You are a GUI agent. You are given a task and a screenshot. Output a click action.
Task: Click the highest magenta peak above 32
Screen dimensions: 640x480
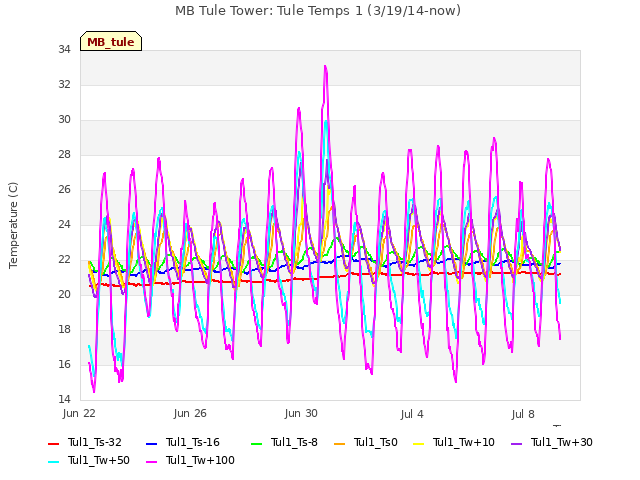click(x=325, y=67)
